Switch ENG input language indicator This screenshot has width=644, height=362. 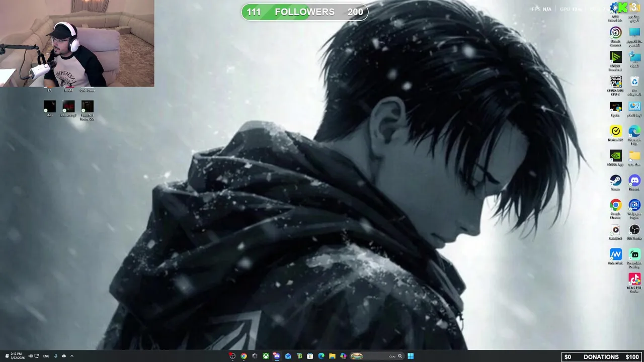[x=46, y=356]
